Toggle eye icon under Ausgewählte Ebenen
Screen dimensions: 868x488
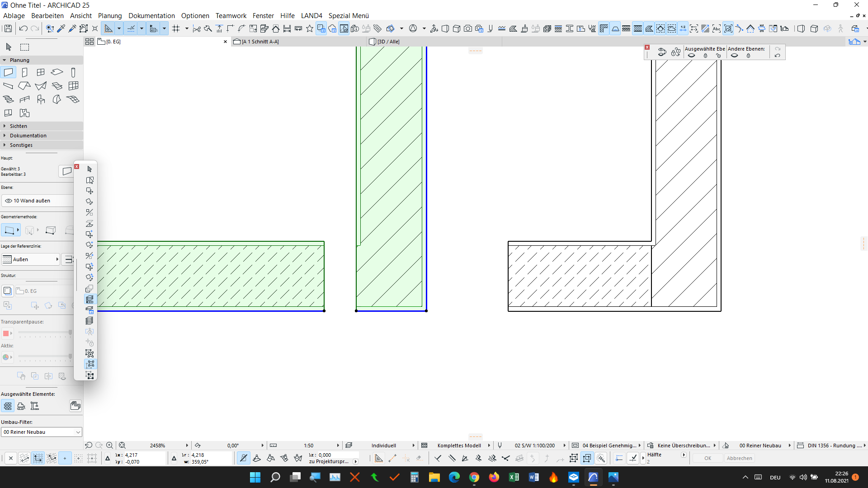click(x=691, y=56)
